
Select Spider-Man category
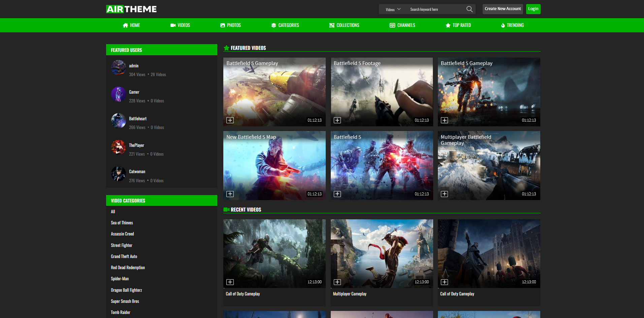(120, 279)
